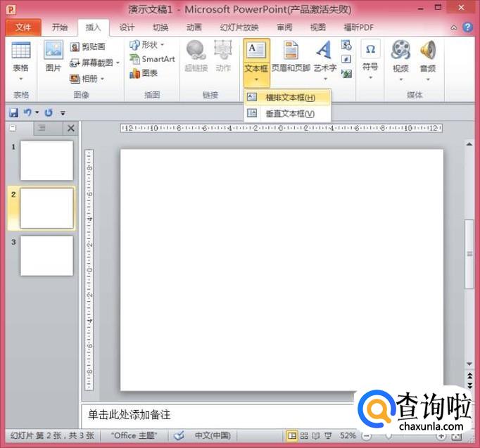Switch to the Design tab

pyautogui.click(x=127, y=27)
